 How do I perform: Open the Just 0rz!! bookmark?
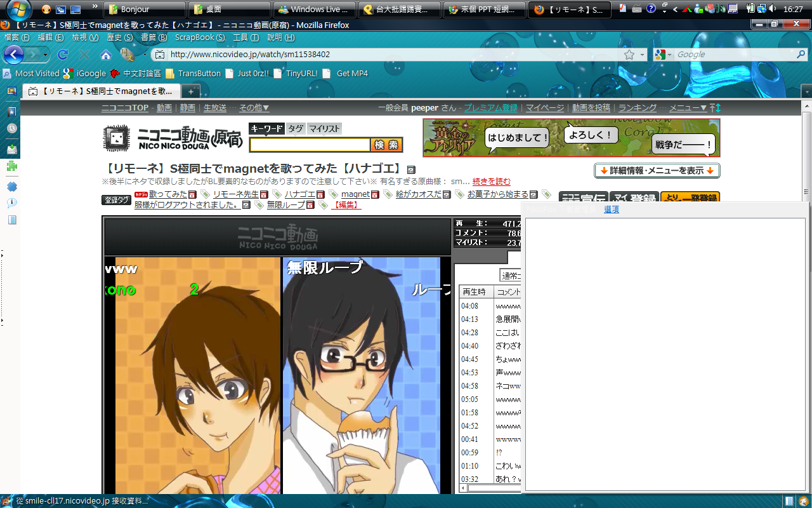pos(247,74)
